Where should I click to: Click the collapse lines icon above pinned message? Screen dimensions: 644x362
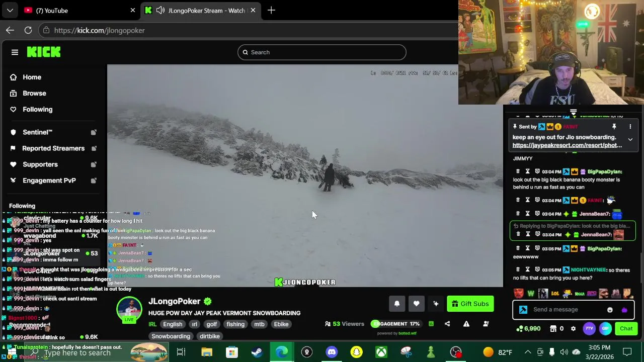coord(573,112)
